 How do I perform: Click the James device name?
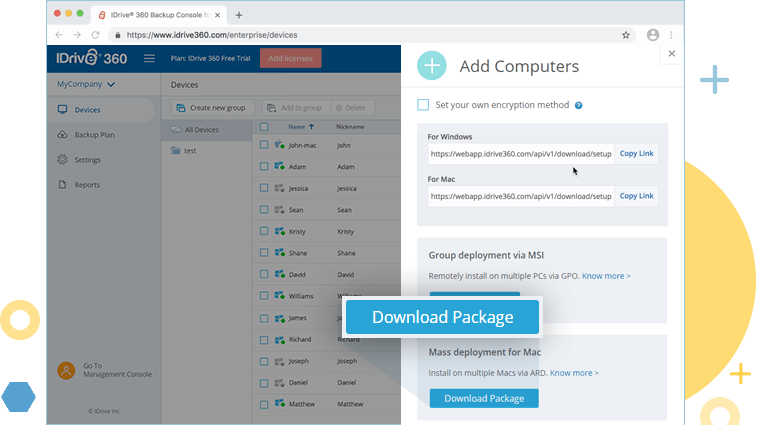point(297,318)
